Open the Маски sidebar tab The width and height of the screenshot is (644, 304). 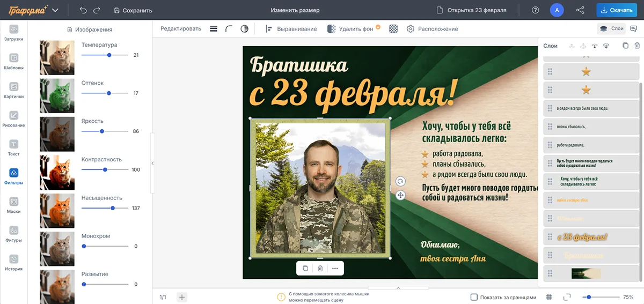[x=14, y=205]
